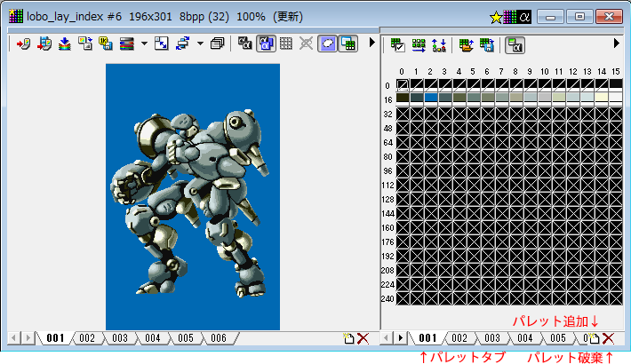The height and width of the screenshot is (364, 631).
Task: Select the light gray swatch in column 10
Action: tap(545, 97)
